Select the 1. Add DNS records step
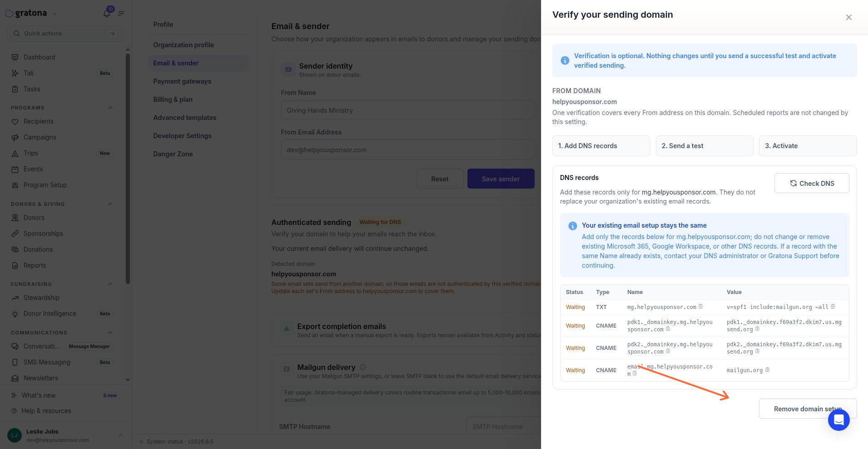 601,146
